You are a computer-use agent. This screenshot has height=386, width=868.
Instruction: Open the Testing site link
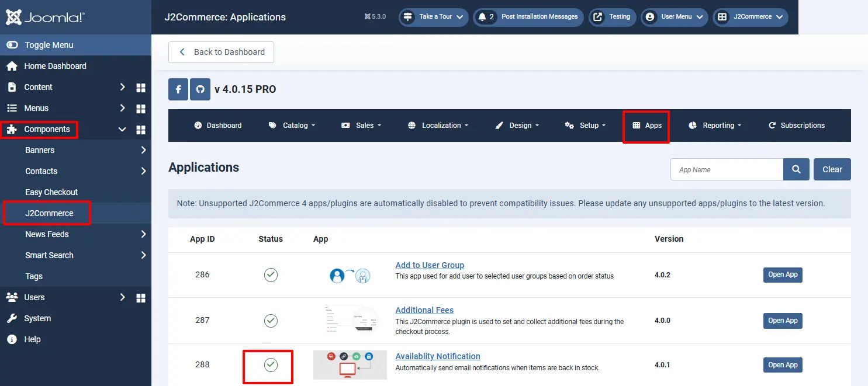613,17
